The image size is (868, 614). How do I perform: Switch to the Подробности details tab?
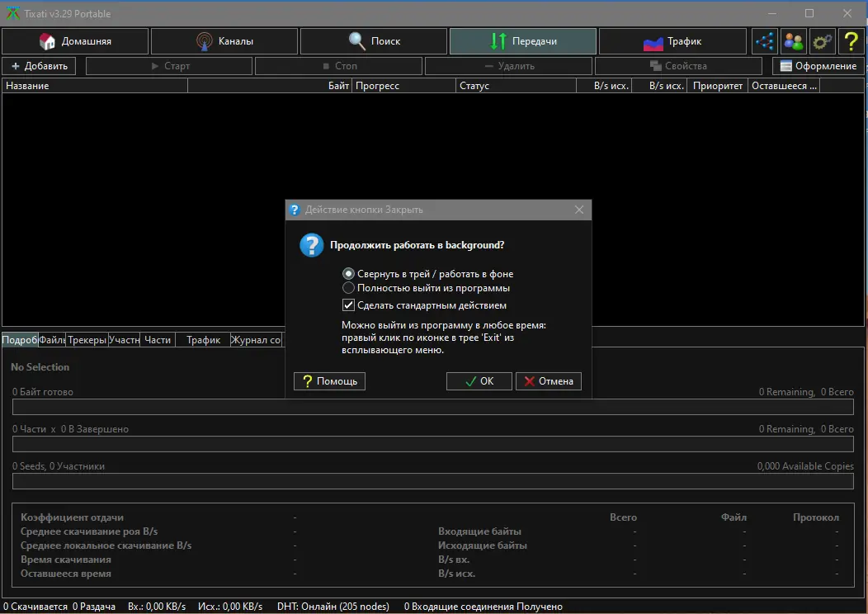point(20,340)
